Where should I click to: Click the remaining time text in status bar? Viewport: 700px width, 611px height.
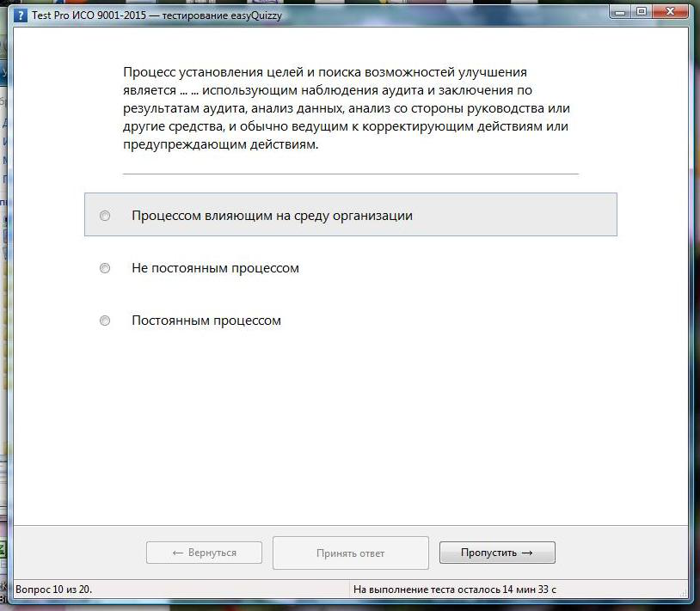pos(454,590)
